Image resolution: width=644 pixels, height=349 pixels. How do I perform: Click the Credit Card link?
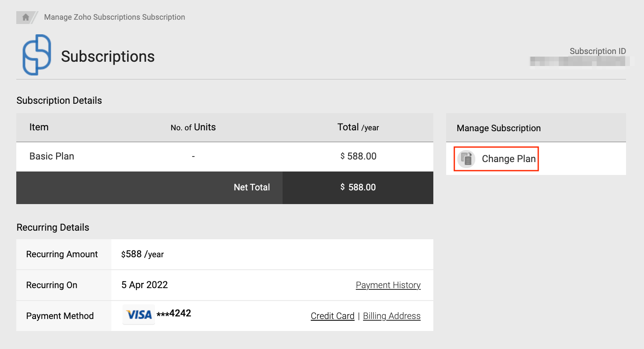(x=332, y=316)
